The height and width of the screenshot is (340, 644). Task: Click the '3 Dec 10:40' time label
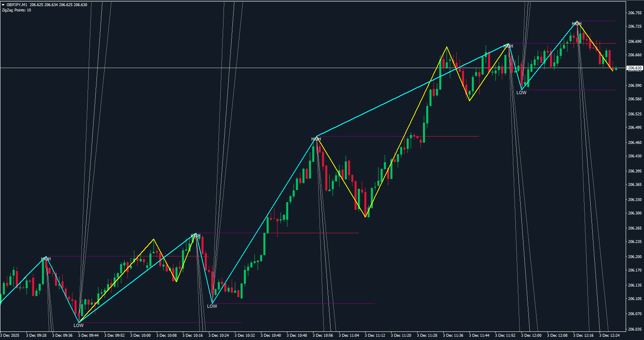[x=271, y=336]
